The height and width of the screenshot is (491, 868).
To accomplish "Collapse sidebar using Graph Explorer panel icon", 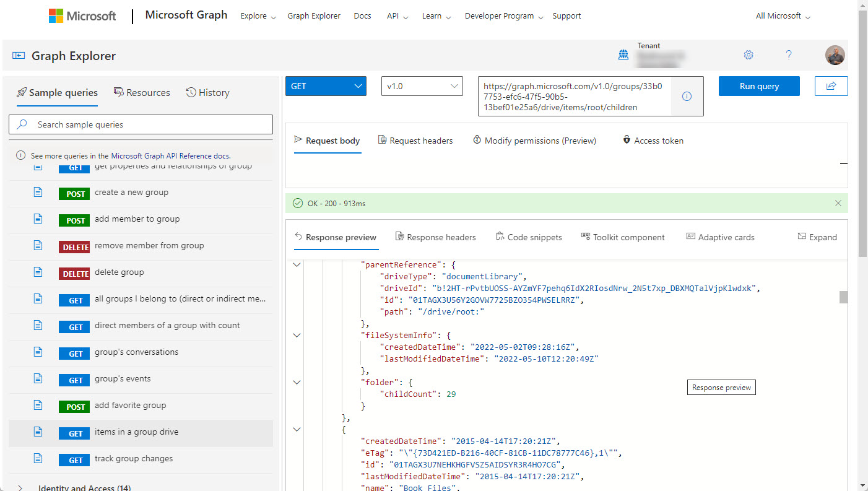I will (18, 56).
